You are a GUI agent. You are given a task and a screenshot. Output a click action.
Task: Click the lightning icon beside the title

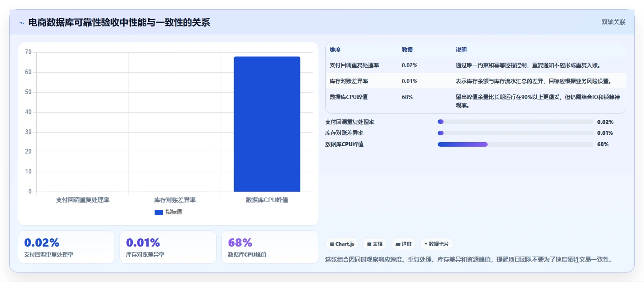coord(21,23)
